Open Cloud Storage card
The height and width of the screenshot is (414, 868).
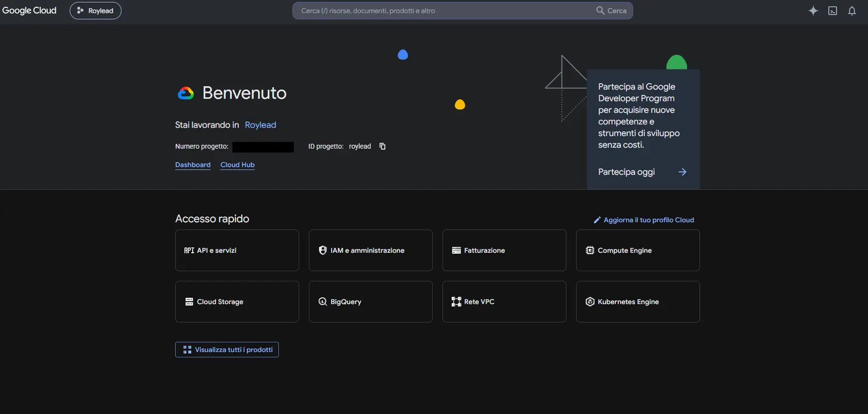point(237,302)
